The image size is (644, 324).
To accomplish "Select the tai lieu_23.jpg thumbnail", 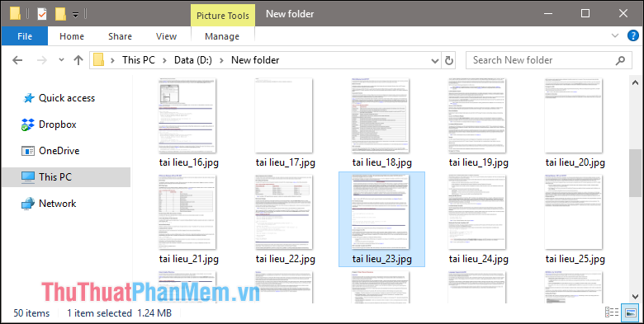I will point(381,212).
